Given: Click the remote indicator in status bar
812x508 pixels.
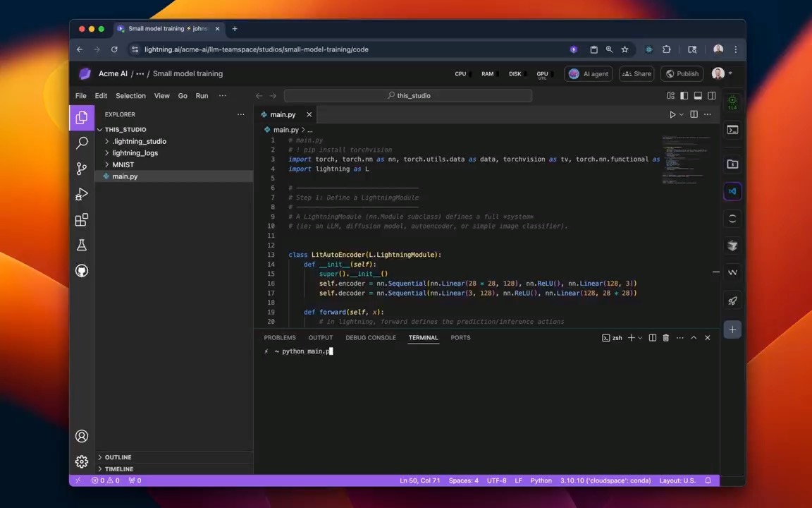Looking at the screenshot, I should pos(78,480).
